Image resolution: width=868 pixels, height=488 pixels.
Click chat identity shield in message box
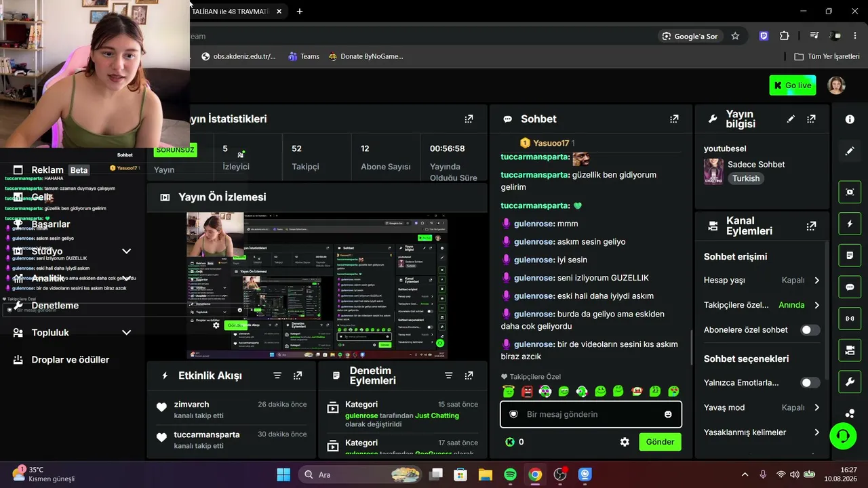point(513,414)
